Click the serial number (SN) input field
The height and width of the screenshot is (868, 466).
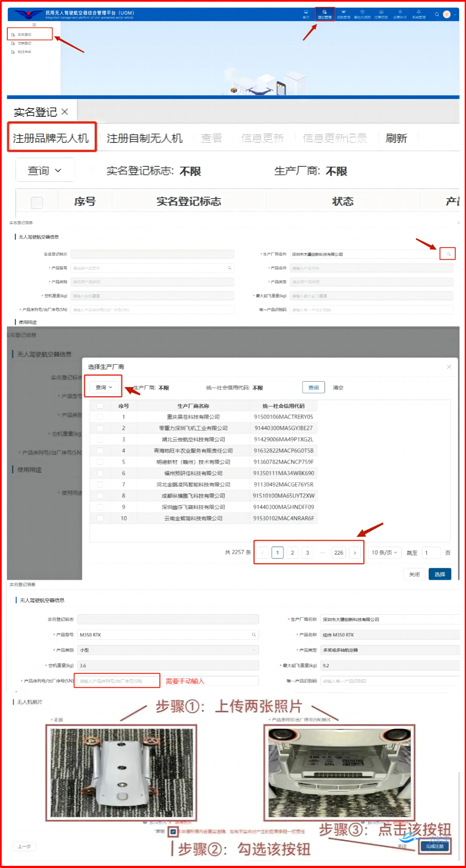pos(117,681)
